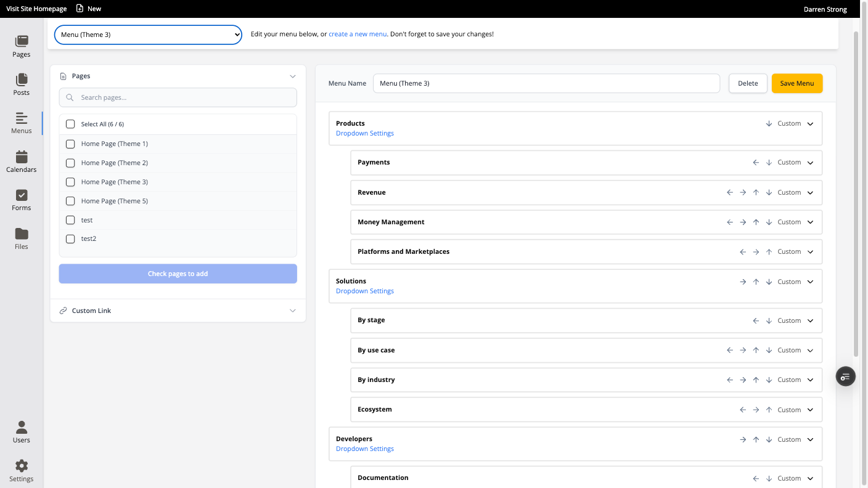This screenshot has height=488, width=868.
Task: Click the Save Menu button
Action: (x=796, y=83)
